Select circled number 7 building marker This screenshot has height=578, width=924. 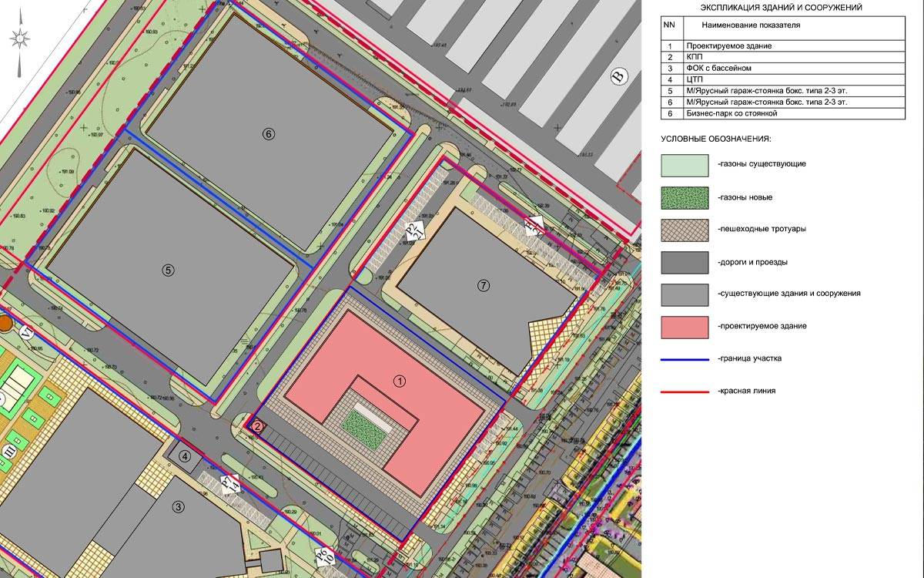click(x=483, y=285)
